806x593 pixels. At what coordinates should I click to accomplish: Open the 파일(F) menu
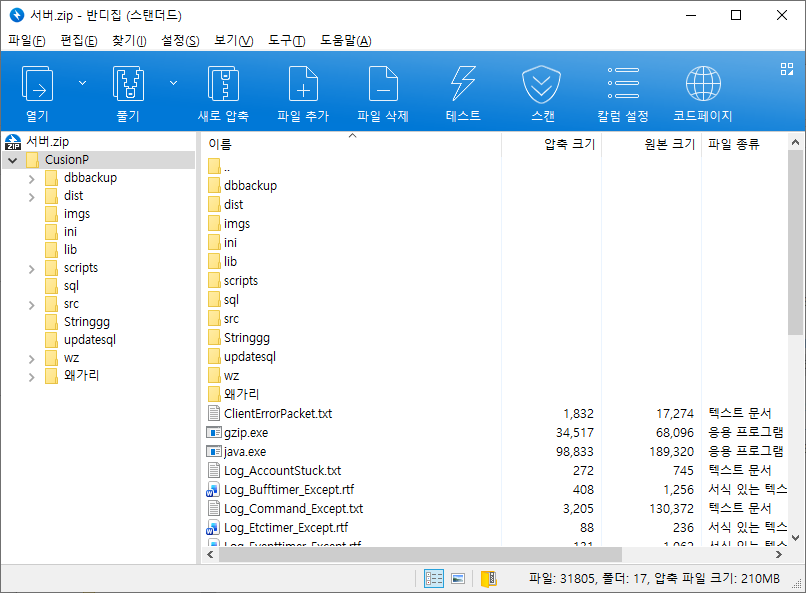point(27,40)
